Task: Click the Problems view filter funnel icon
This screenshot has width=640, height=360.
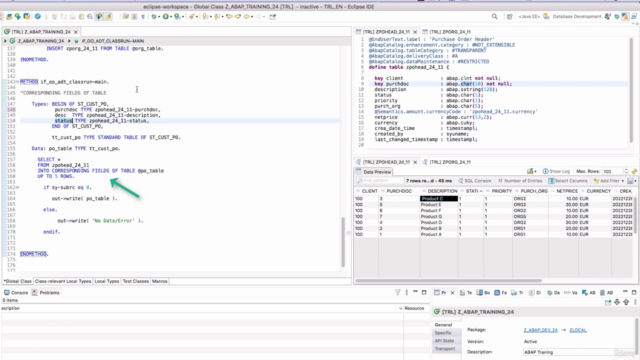Action: point(398,292)
